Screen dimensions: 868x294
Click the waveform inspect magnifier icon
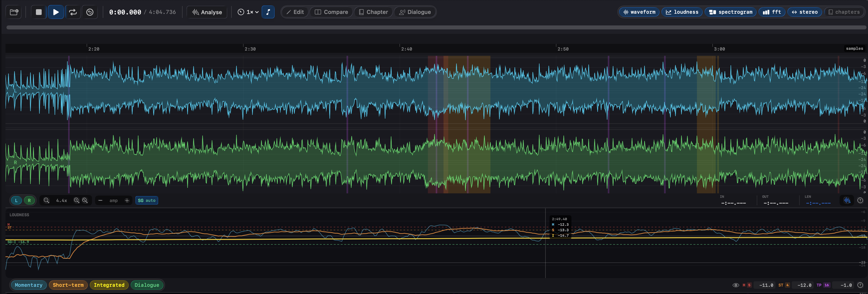(x=847, y=200)
